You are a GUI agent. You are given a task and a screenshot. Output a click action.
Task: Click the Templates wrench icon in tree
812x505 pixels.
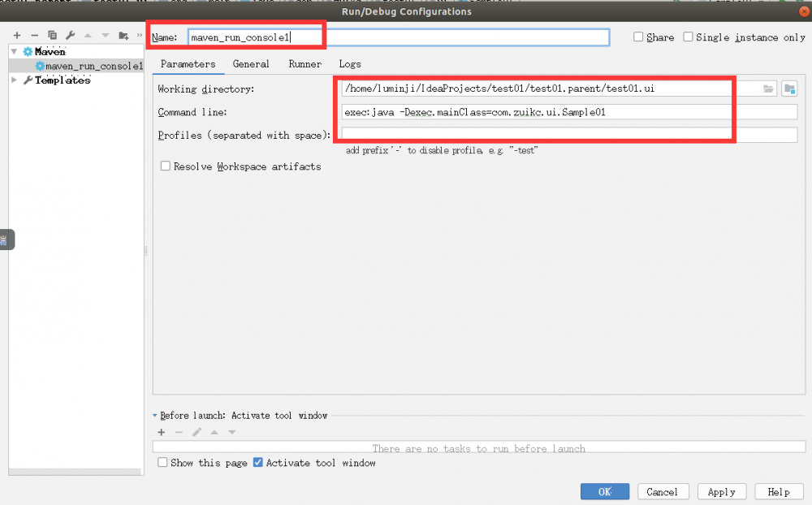28,80
